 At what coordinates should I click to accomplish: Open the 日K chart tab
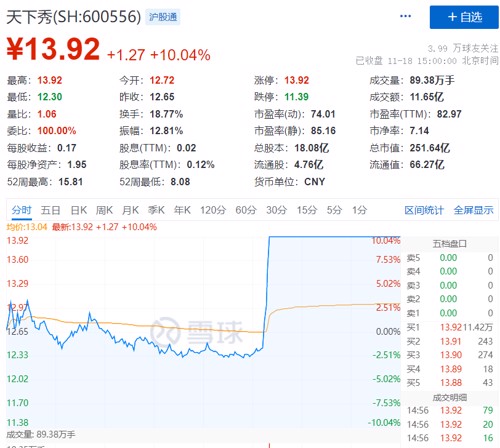click(79, 210)
